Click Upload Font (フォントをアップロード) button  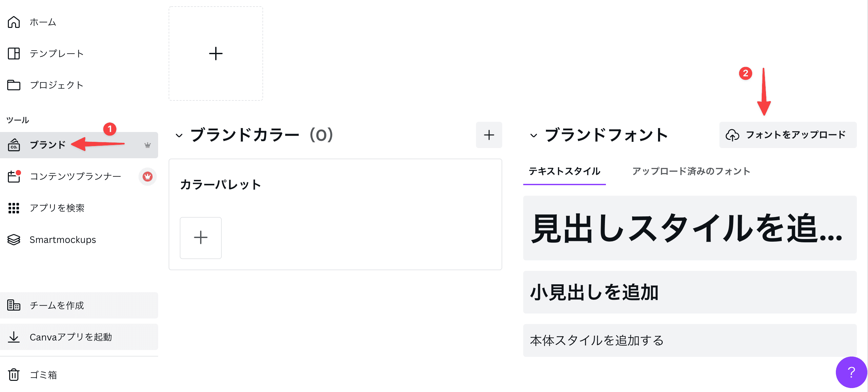pos(788,135)
